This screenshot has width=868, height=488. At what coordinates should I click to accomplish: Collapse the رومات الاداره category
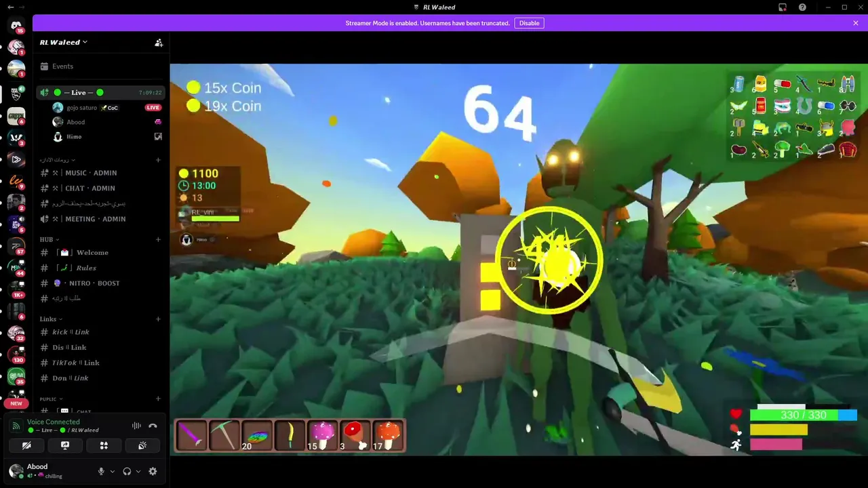point(57,160)
